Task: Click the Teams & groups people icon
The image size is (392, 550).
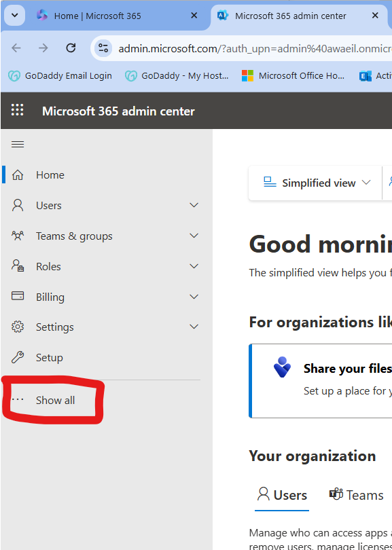Action: coord(18,236)
